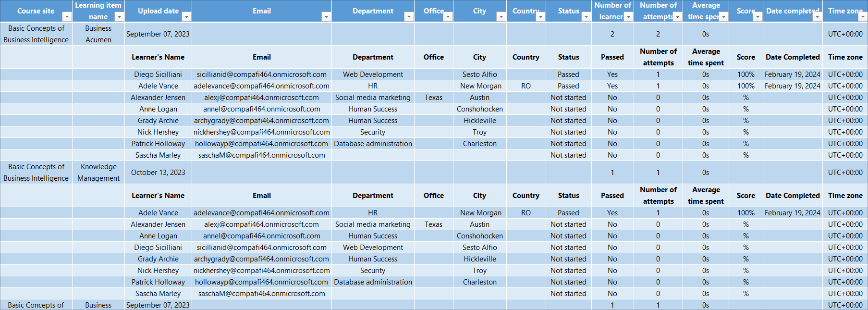
Task: Expand the Number of attempts filter dropdown
Action: (677, 17)
